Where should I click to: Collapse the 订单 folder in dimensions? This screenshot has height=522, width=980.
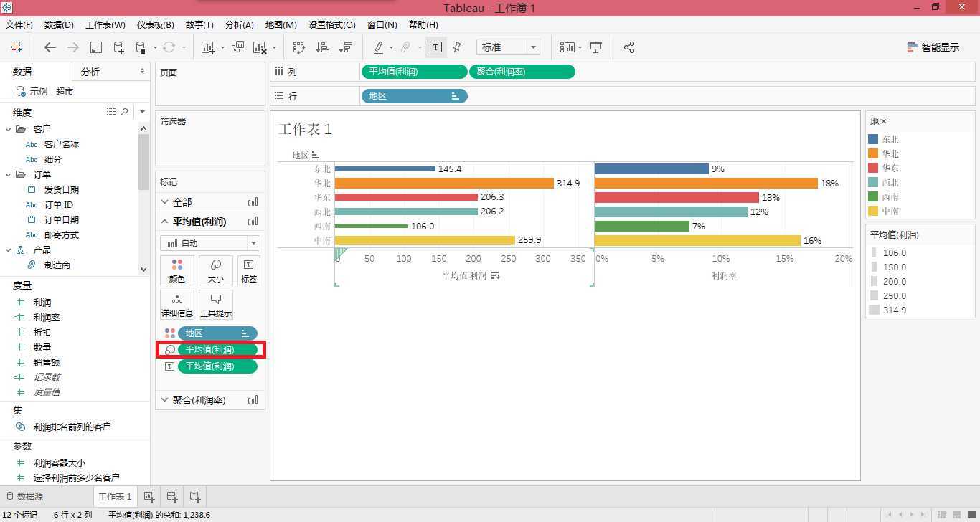coord(9,174)
